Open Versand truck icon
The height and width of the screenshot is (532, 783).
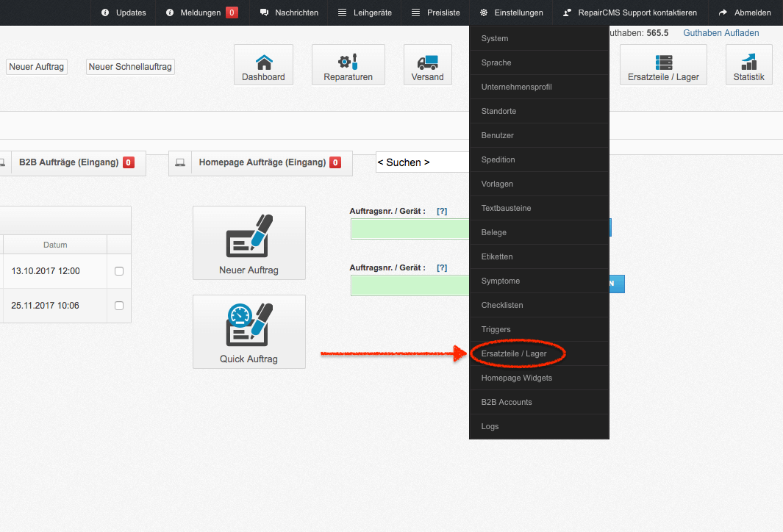click(x=427, y=62)
